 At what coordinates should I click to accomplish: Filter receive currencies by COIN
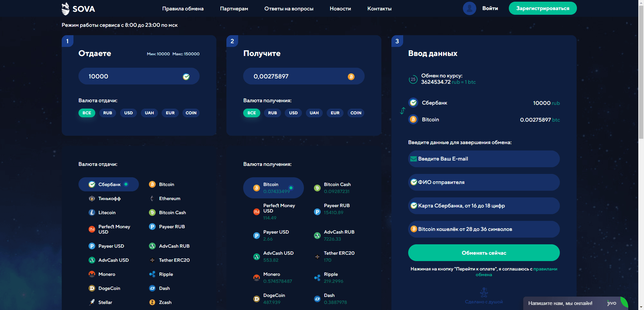[x=356, y=113]
